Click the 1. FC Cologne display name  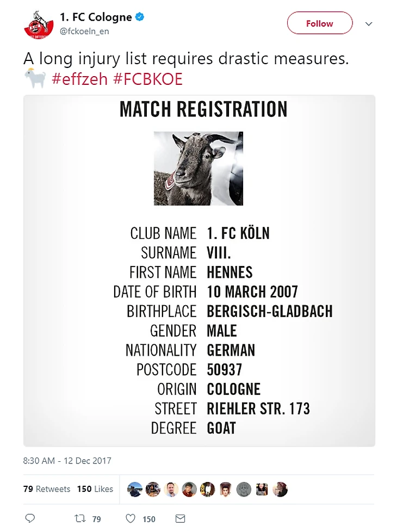tap(96, 17)
